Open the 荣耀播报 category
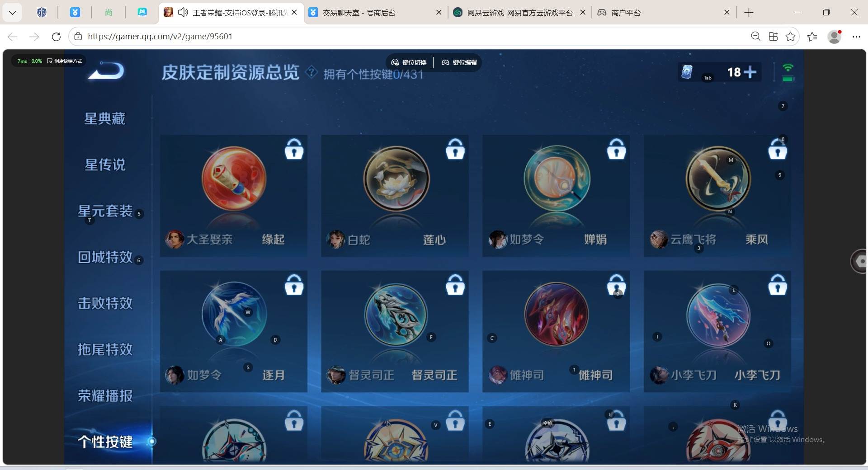The height and width of the screenshot is (470, 868). pyautogui.click(x=105, y=396)
